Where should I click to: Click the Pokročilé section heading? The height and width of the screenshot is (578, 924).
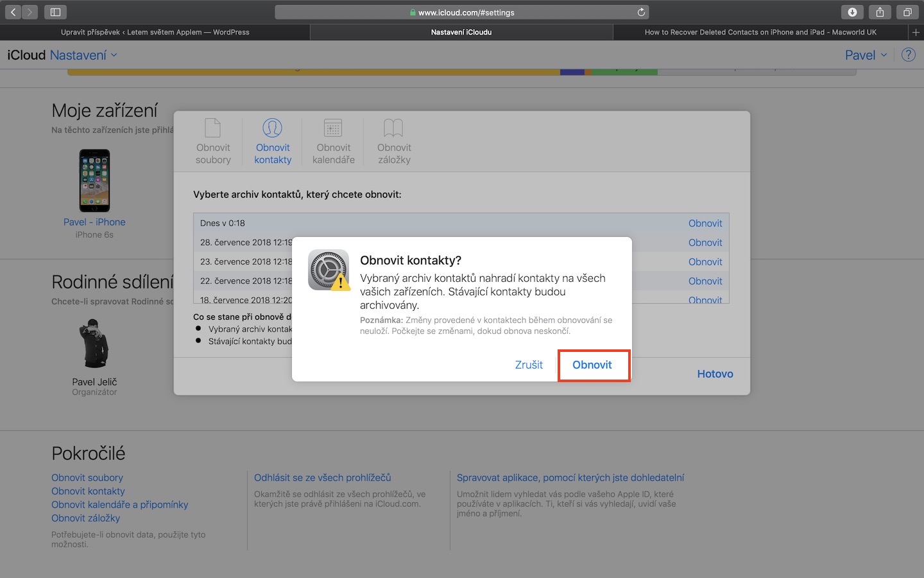coord(89,453)
